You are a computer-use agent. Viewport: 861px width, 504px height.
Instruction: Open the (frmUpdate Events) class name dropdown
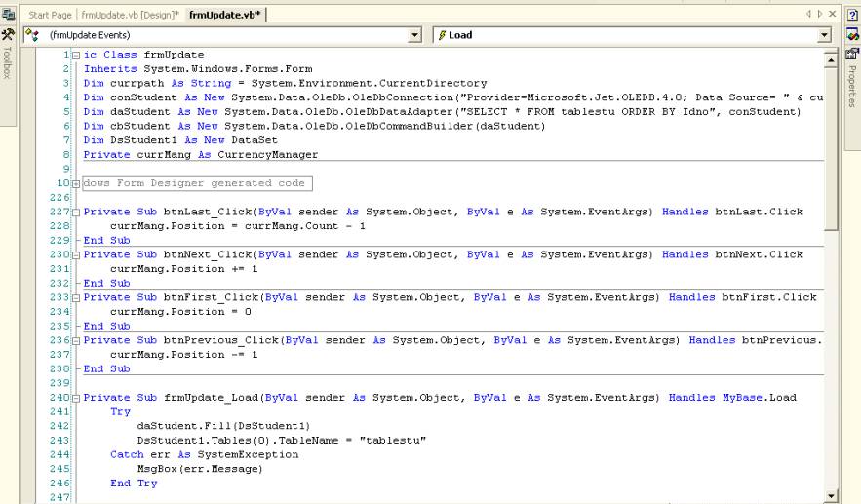point(415,35)
